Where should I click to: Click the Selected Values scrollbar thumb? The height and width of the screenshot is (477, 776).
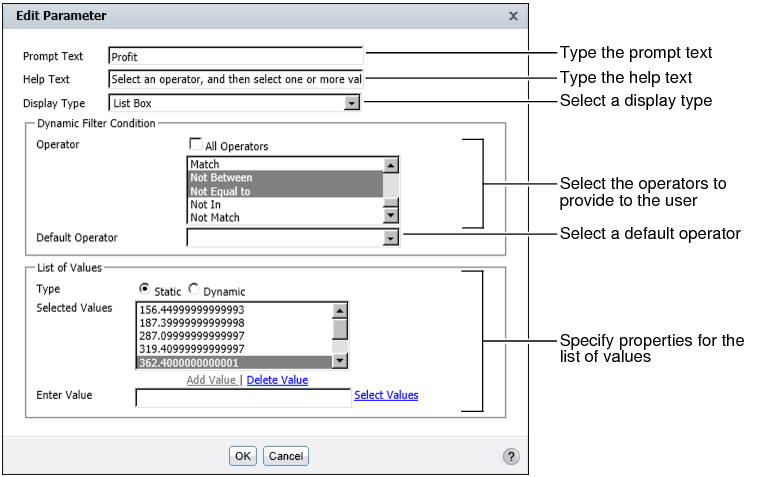(x=340, y=329)
